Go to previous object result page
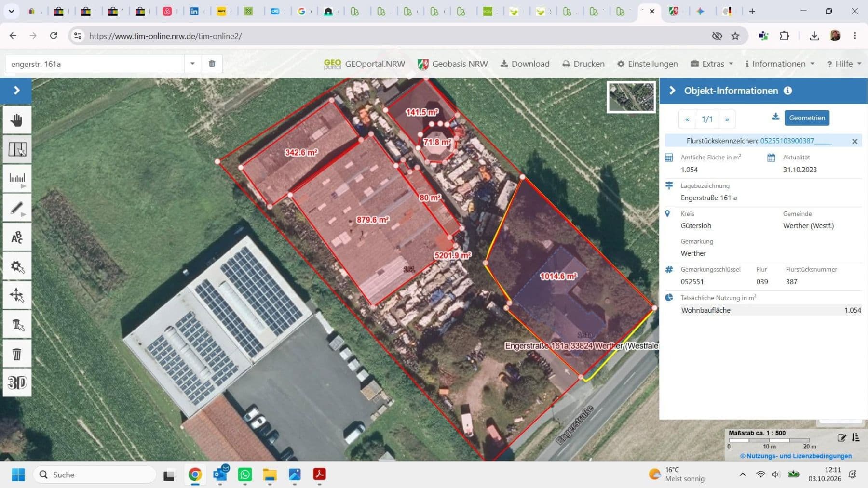The image size is (868, 488). [687, 119]
